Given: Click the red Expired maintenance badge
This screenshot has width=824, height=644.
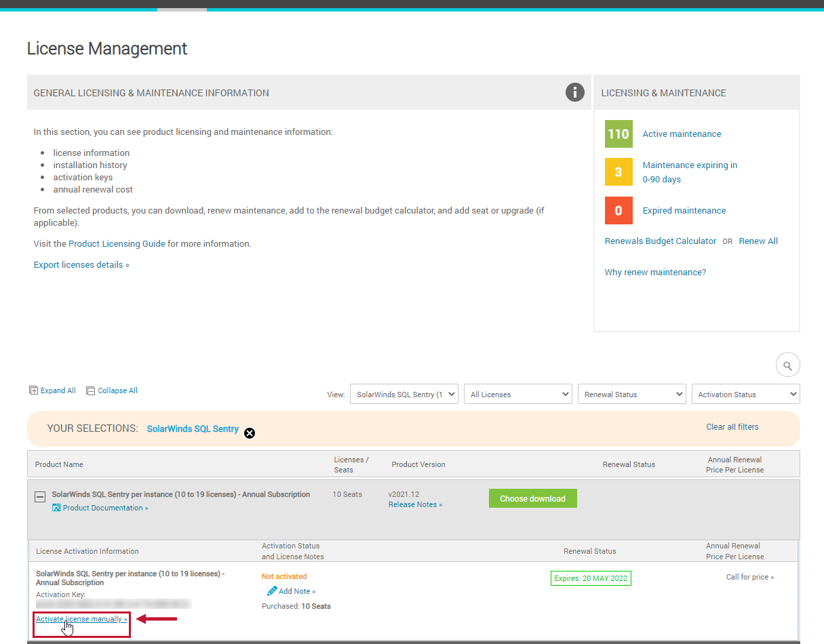Looking at the screenshot, I should point(618,210).
